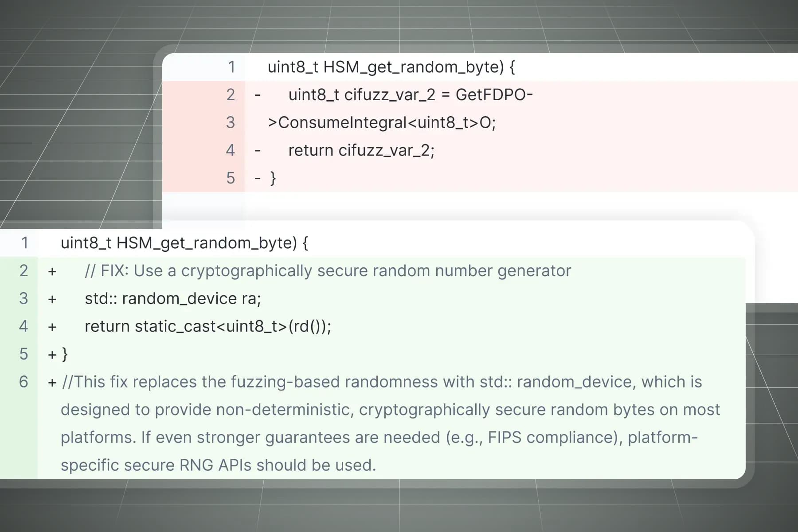This screenshot has height=532, width=798.
Task: Click line number 3 beside std:: random_device
Action: coord(24,298)
